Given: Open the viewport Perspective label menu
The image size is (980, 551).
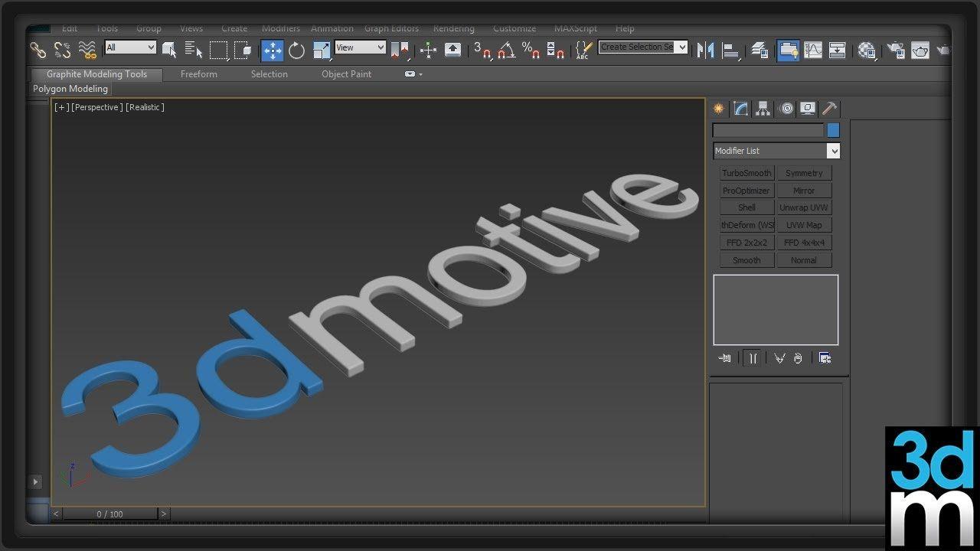Looking at the screenshot, I should tap(96, 107).
